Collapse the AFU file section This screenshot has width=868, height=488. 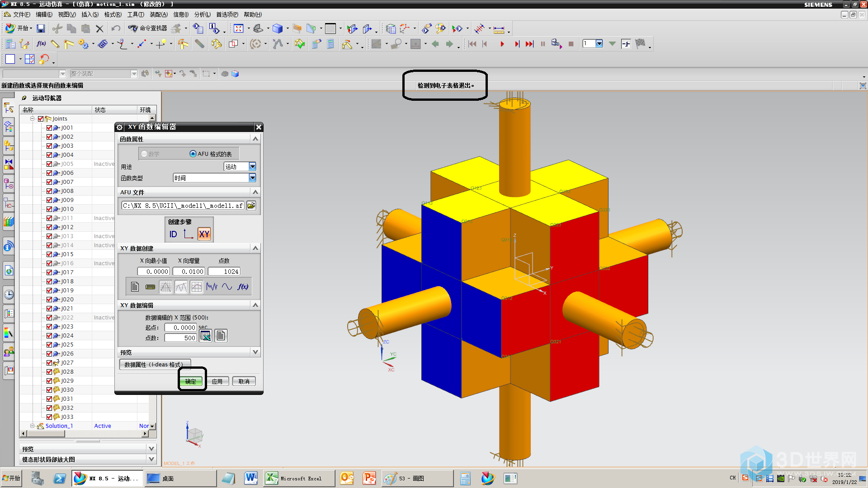pyautogui.click(x=255, y=192)
